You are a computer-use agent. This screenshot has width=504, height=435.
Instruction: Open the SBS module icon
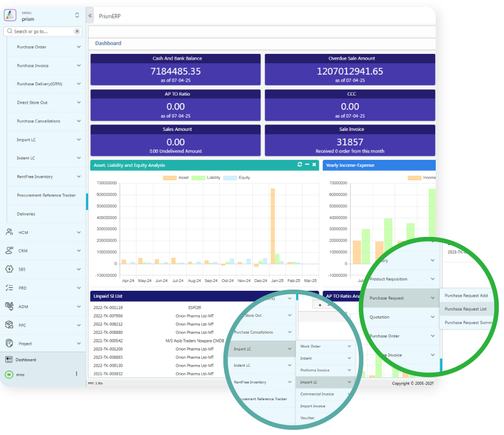tap(9, 269)
